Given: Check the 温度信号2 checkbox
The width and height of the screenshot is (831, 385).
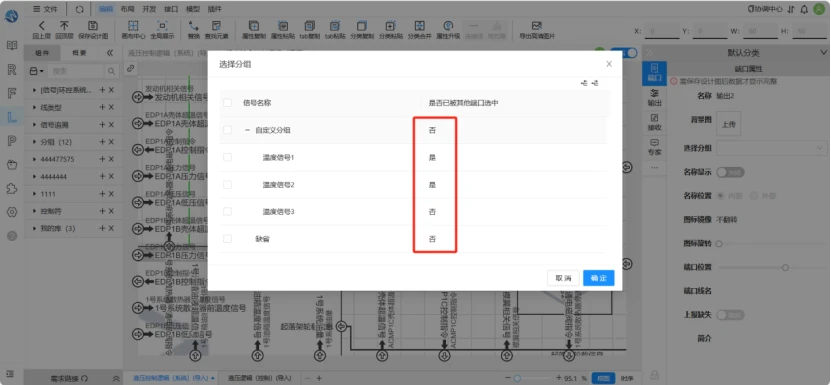Looking at the screenshot, I should (227, 185).
